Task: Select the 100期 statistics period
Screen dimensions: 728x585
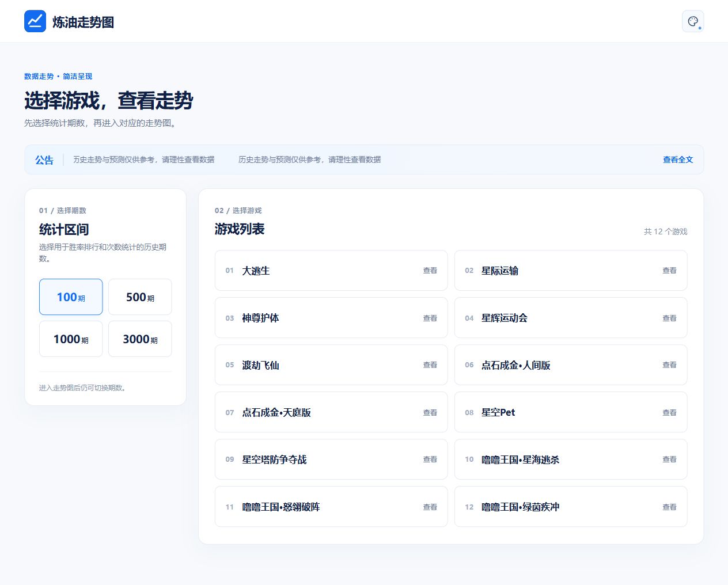Action: tap(71, 297)
